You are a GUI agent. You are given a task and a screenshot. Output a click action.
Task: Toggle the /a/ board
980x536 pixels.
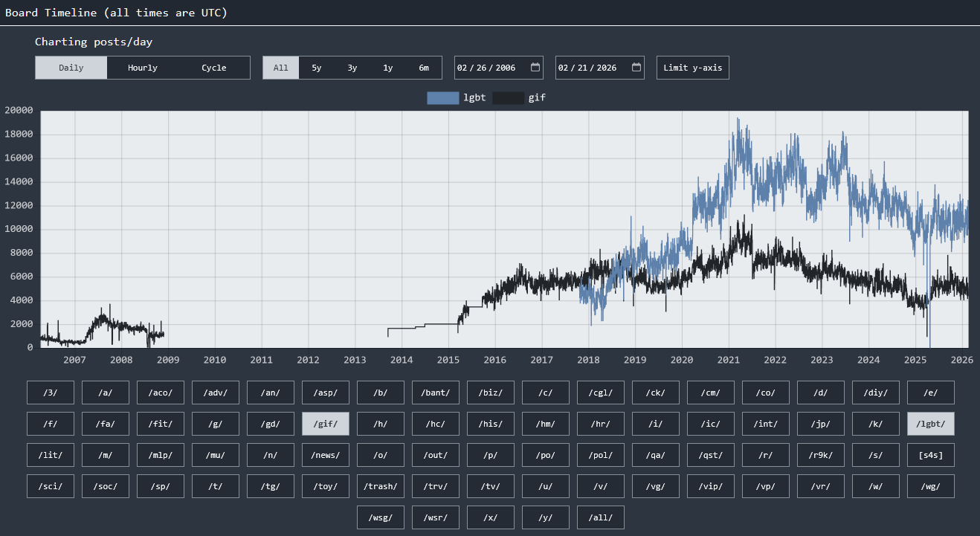[106, 393]
